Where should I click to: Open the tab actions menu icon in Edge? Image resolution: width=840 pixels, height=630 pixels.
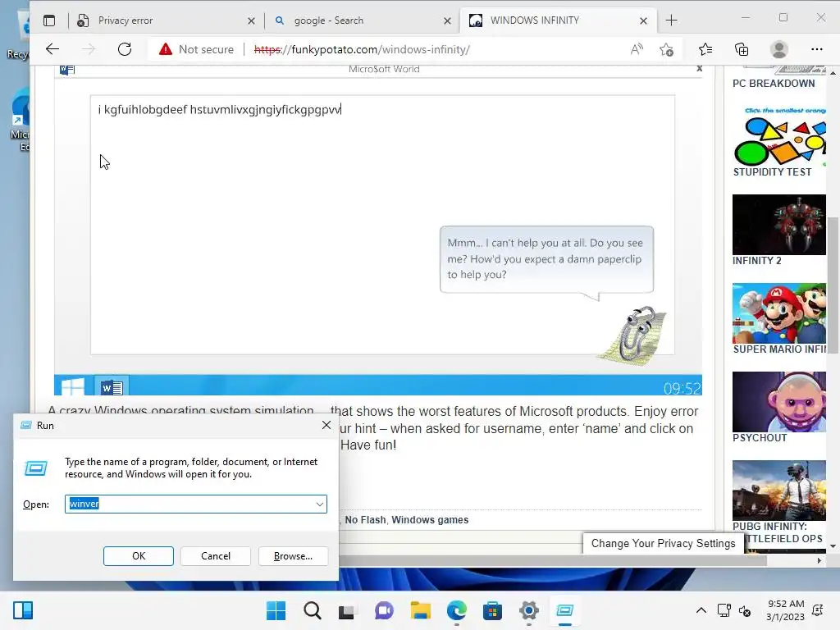(x=49, y=21)
